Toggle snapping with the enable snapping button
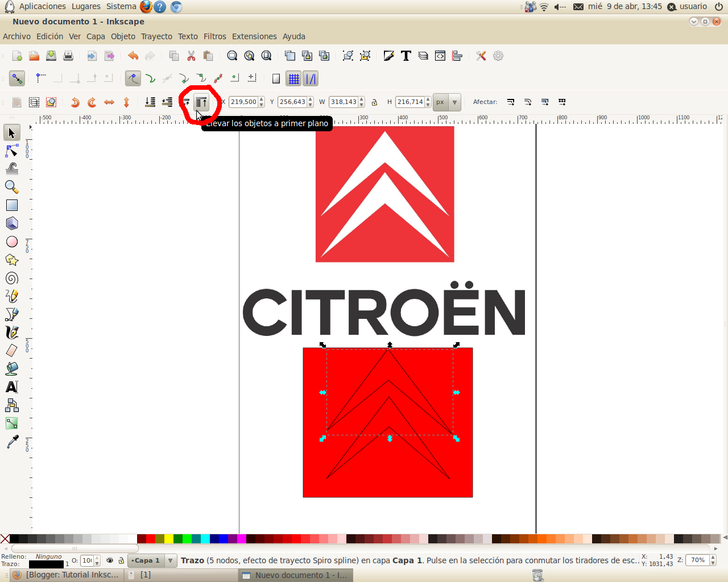Image resolution: width=728 pixels, height=582 pixels. 17,78
